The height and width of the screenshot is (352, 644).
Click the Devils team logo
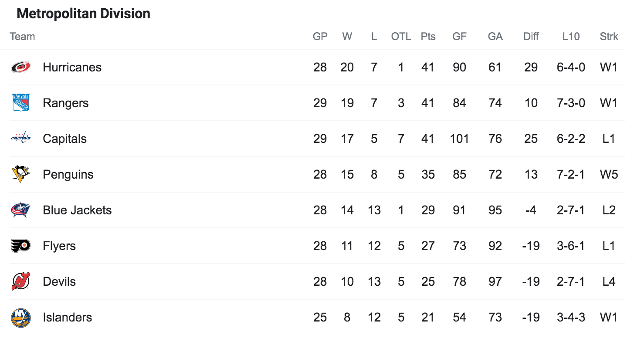coord(21,281)
